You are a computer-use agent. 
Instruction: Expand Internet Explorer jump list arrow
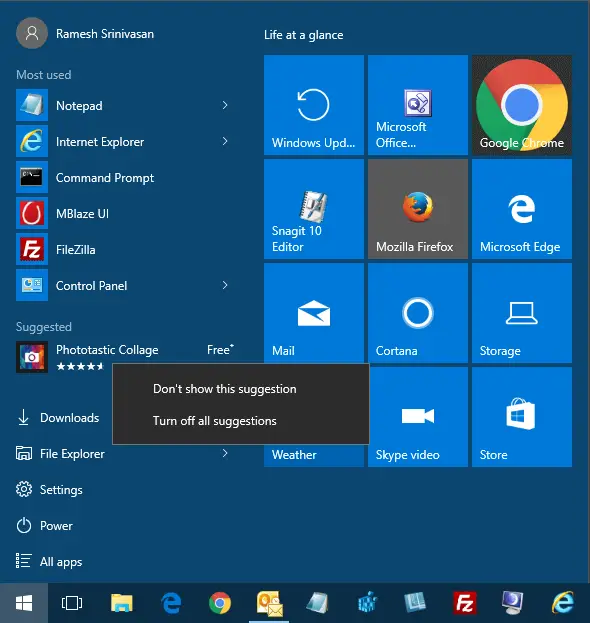[x=225, y=141]
